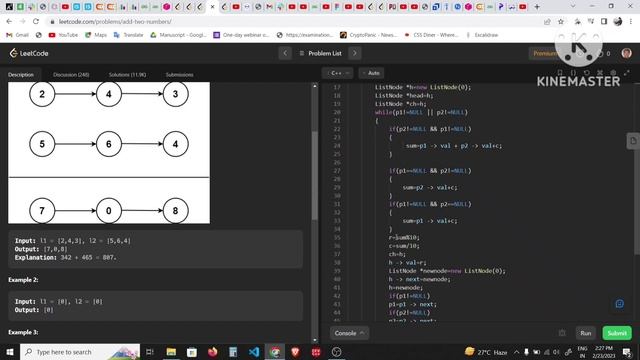This screenshot has height=360, width=640.
Task: Open the Windows Start menu
Action: pyautogui.click(x=9, y=352)
